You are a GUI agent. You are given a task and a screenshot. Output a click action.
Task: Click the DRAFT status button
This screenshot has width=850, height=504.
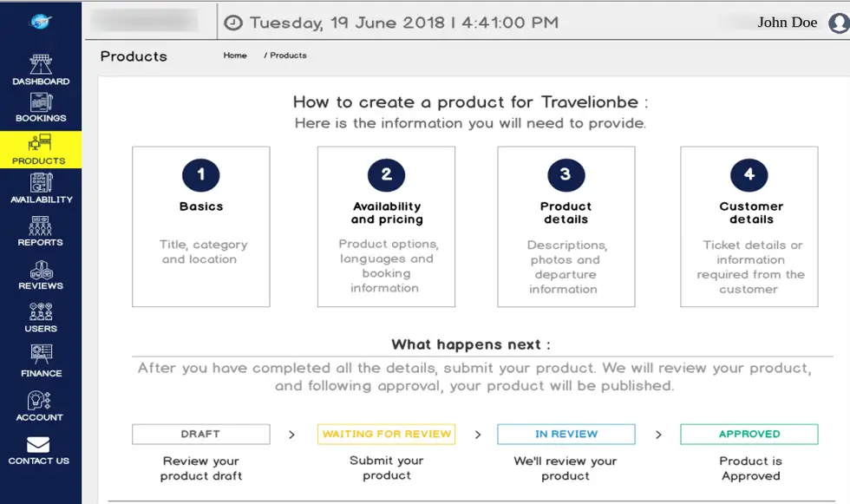click(201, 434)
